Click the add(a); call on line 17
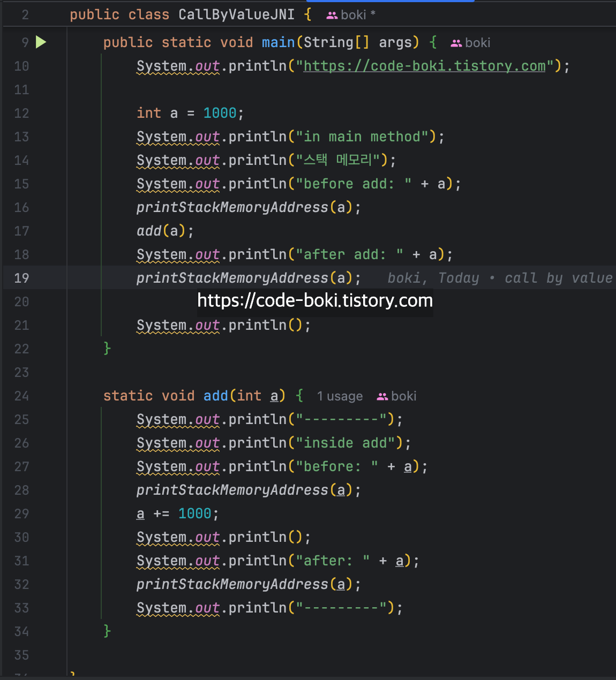The height and width of the screenshot is (680, 616). point(165,231)
